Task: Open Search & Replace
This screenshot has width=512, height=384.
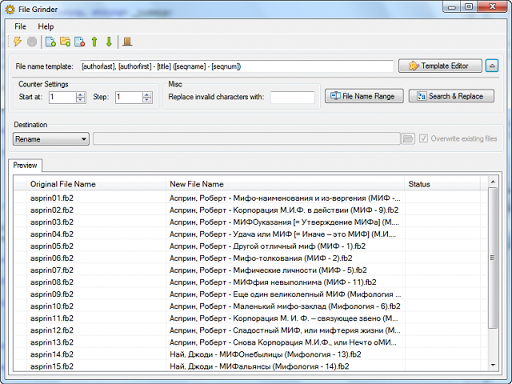Action: (451, 96)
